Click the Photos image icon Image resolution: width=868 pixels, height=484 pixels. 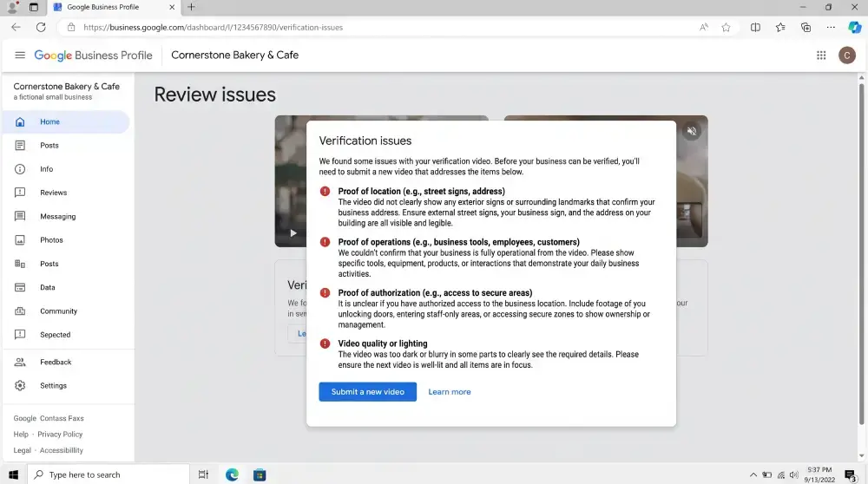(20, 240)
